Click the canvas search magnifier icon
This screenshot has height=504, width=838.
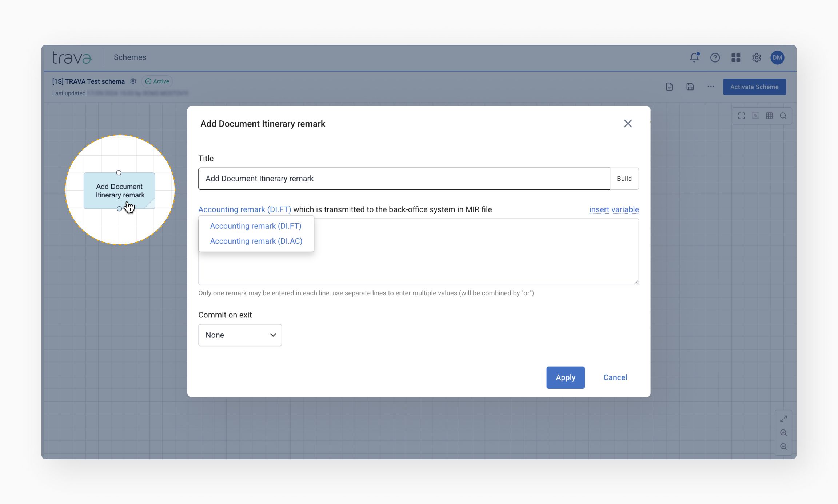coord(783,116)
